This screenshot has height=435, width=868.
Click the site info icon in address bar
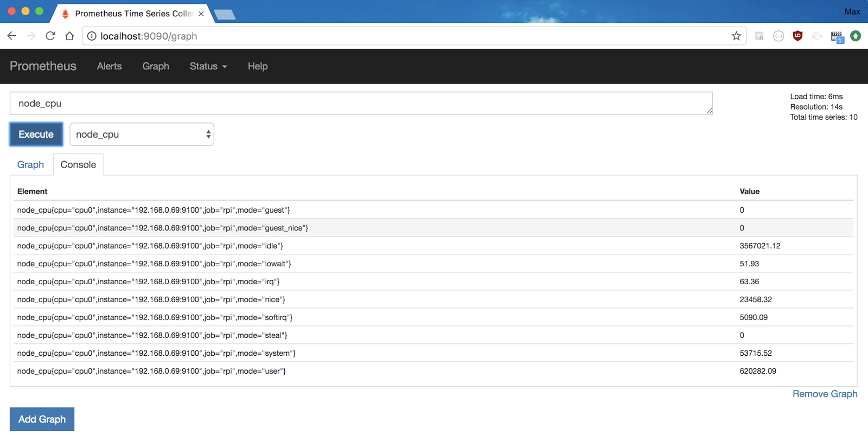point(92,36)
